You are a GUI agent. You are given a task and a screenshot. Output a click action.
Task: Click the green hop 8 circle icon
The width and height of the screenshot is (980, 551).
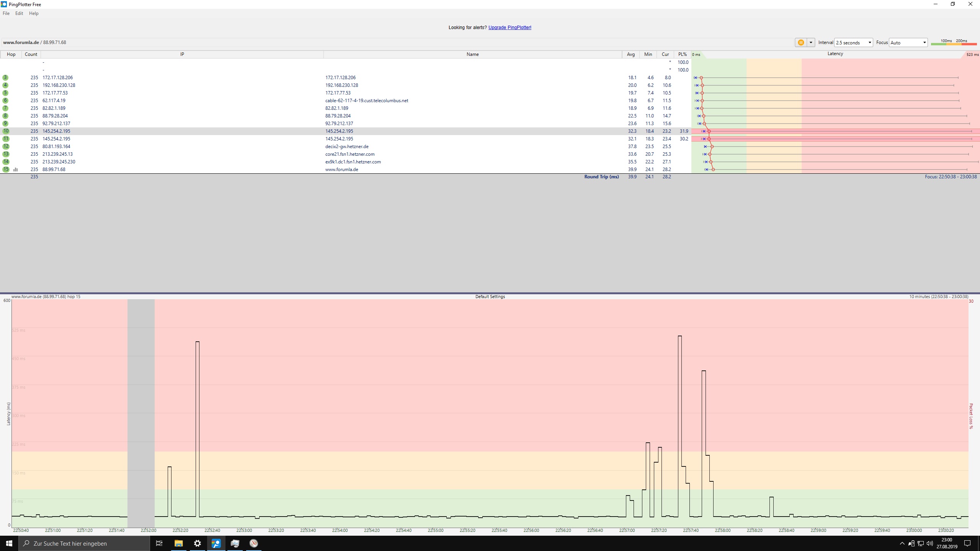5,116
